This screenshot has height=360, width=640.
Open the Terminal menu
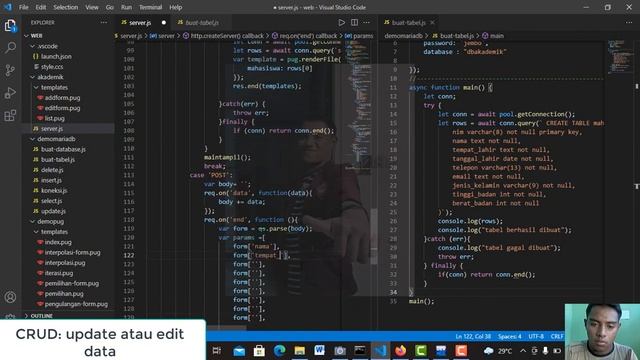tap(150, 7)
